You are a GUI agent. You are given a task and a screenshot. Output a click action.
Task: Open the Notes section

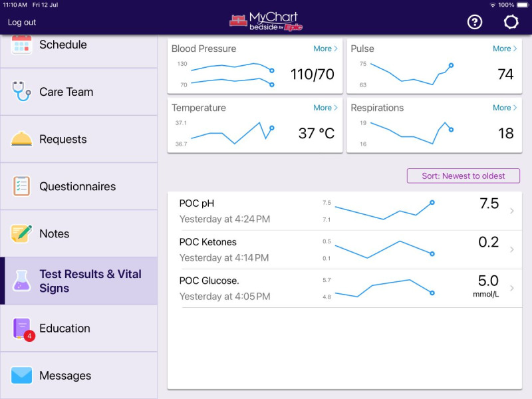pyautogui.click(x=78, y=233)
